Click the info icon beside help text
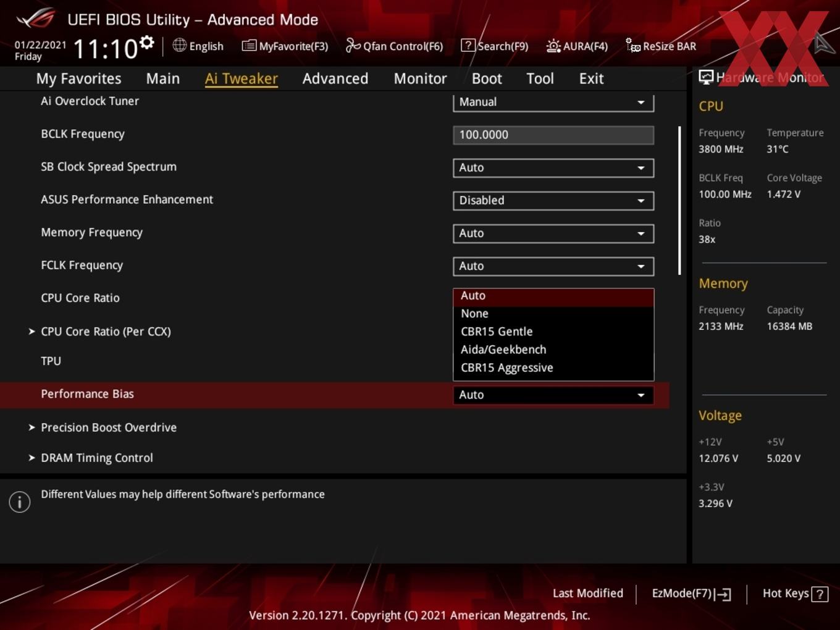 coord(20,502)
